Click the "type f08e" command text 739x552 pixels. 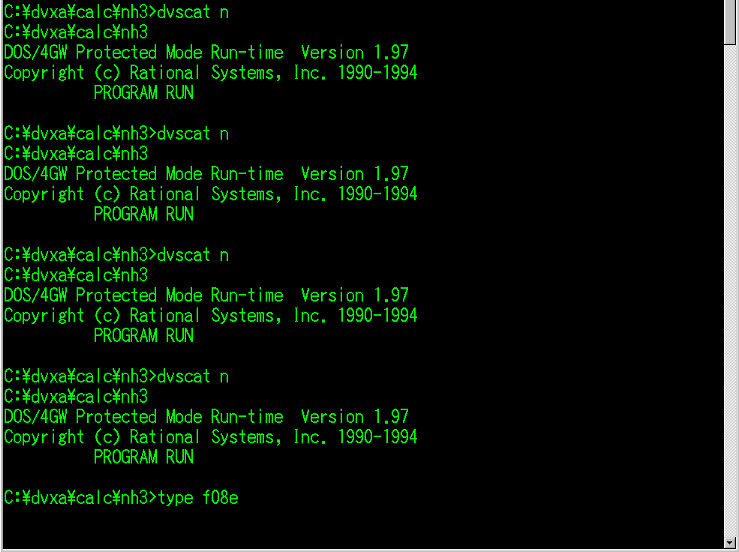point(197,497)
